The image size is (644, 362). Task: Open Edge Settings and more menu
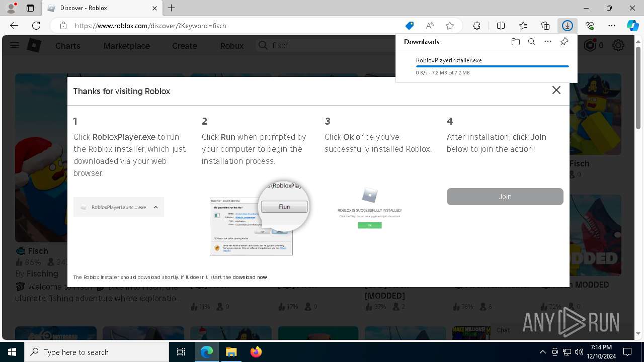click(x=612, y=26)
